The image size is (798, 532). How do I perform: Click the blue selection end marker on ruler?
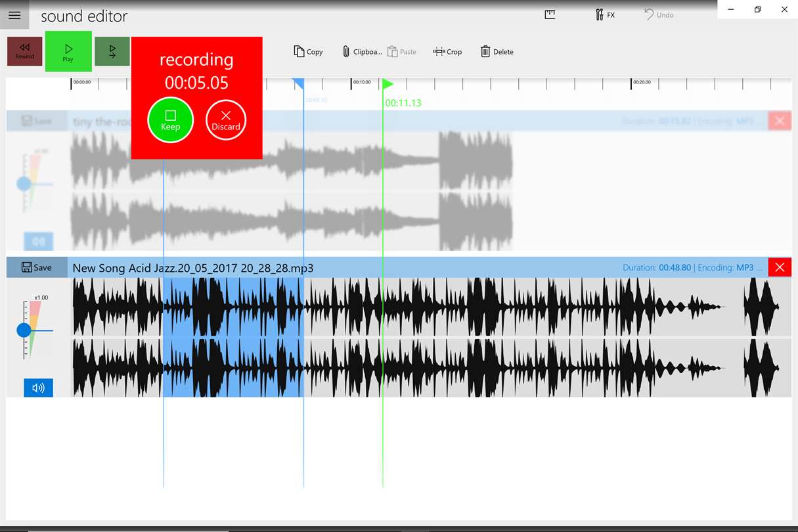tap(298, 84)
